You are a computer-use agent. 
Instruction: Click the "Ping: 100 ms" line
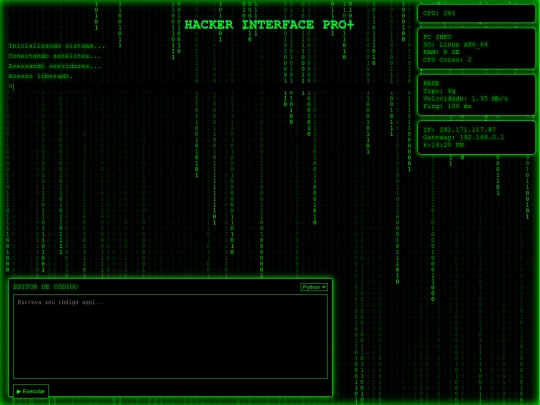click(x=447, y=106)
